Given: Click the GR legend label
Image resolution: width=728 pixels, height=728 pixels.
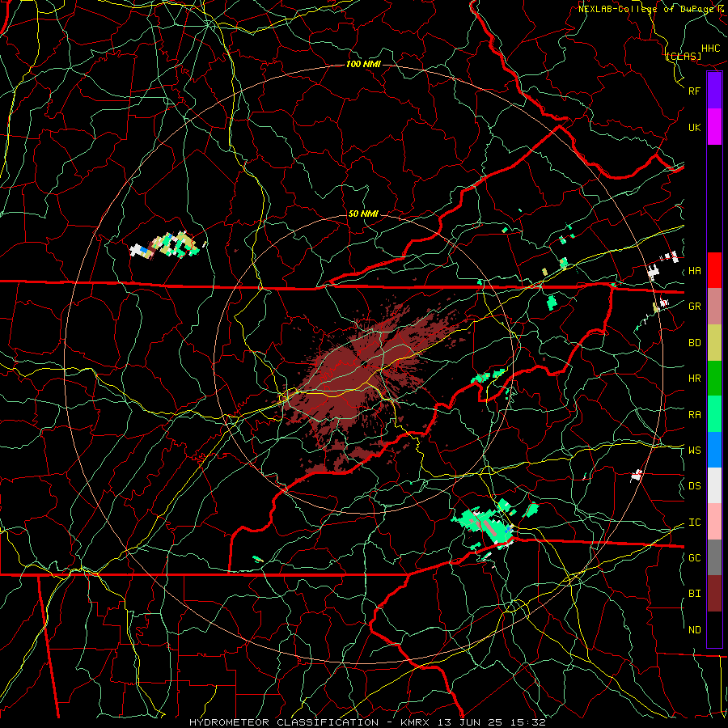Looking at the screenshot, I should pos(694,307).
